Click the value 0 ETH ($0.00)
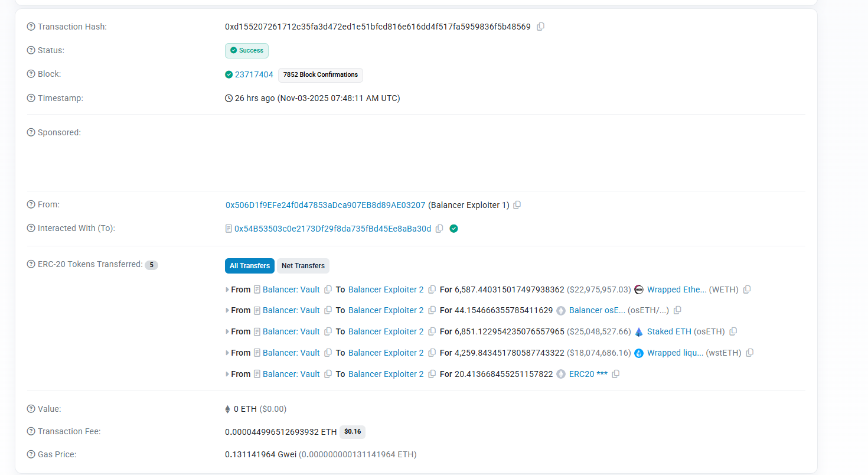Viewport: 868px width, 475px height. tap(260, 409)
